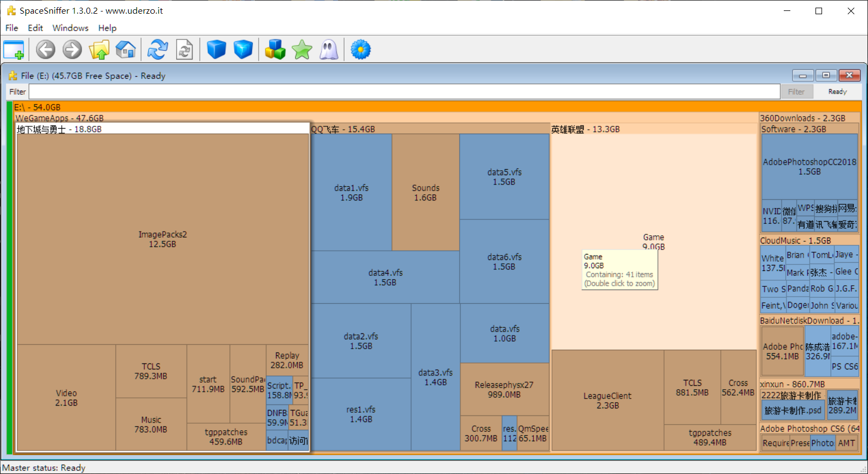
Task: Select the tgppatches 489.4MB block
Action: coord(710,437)
